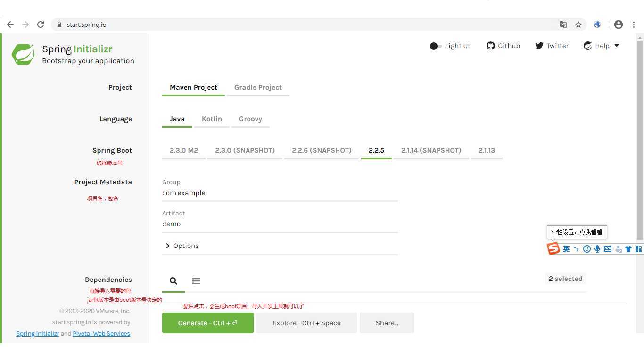The height and width of the screenshot is (362, 644).
Task: Select Spring Boot version 2.3.0 M2
Action: click(x=184, y=150)
